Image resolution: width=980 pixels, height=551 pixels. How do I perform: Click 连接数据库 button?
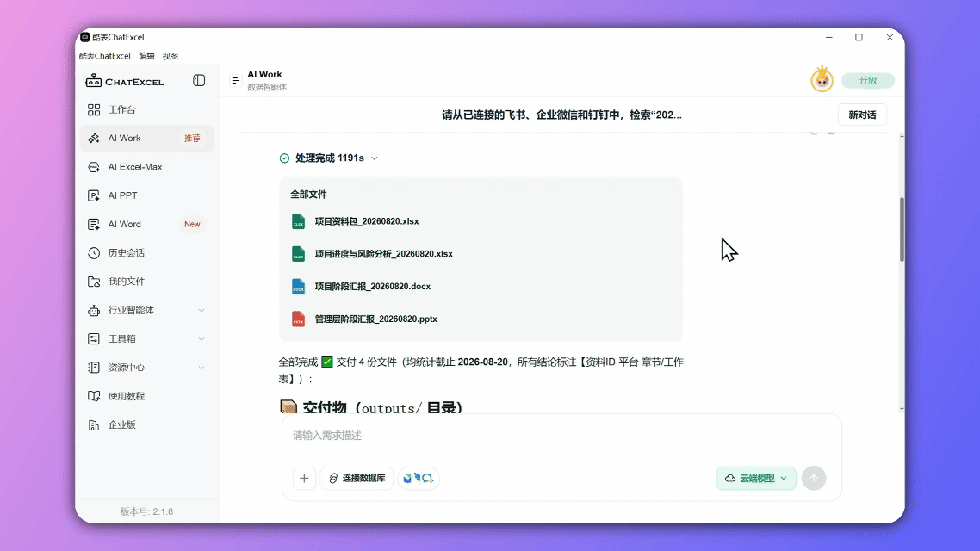click(x=357, y=479)
